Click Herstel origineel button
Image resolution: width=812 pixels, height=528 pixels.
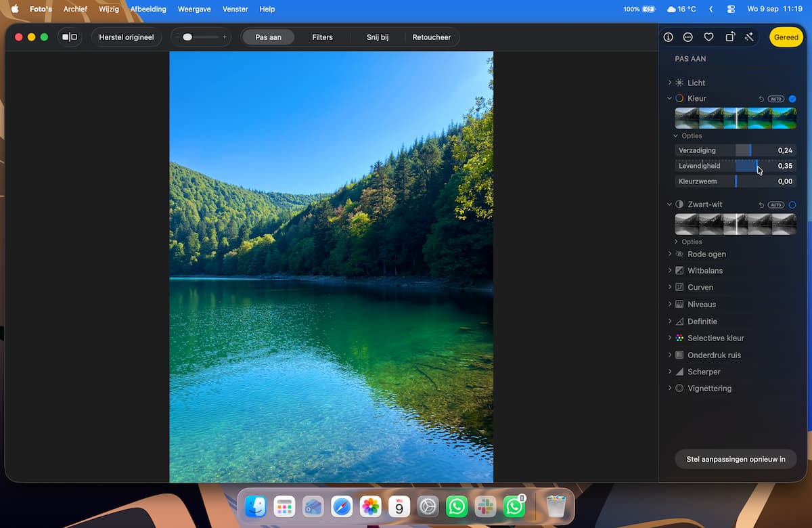(127, 37)
